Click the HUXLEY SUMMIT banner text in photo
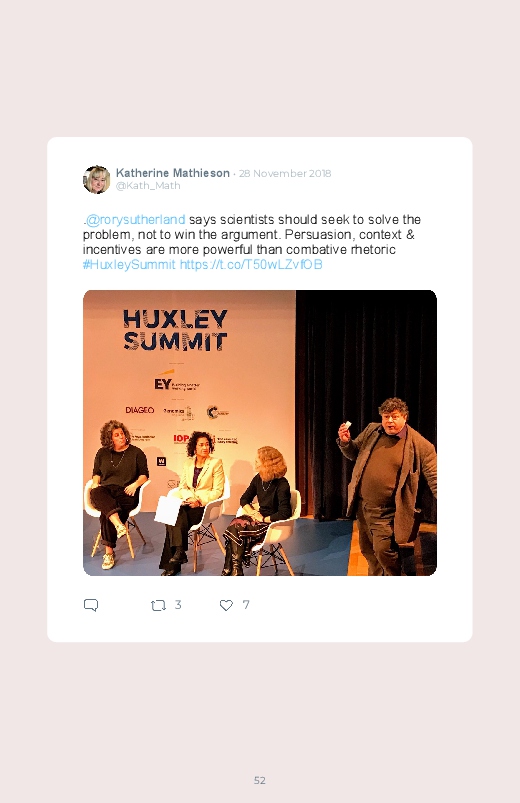 (175, 330)
